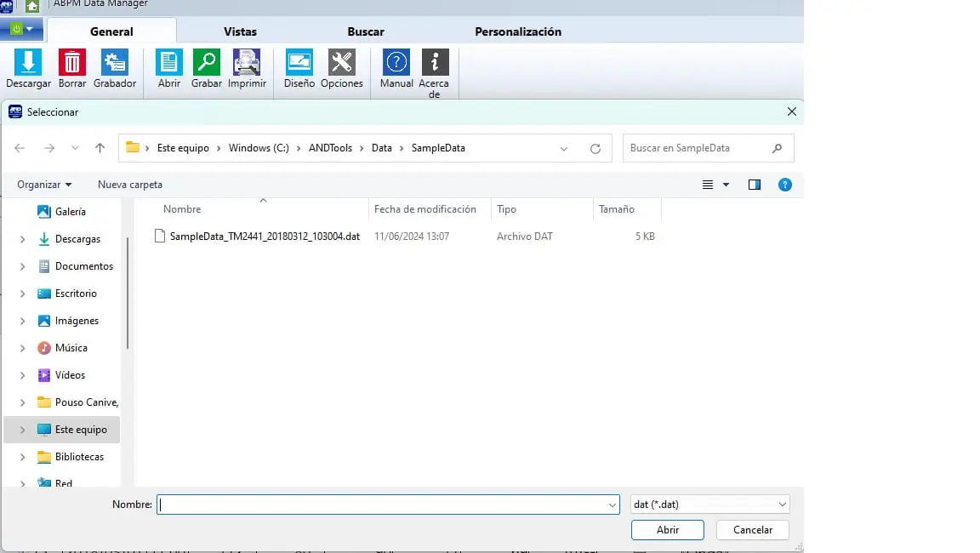This screenshot has width=980, height=553.
Task: Switch to the Personalización tab
Action: point(517,31)
